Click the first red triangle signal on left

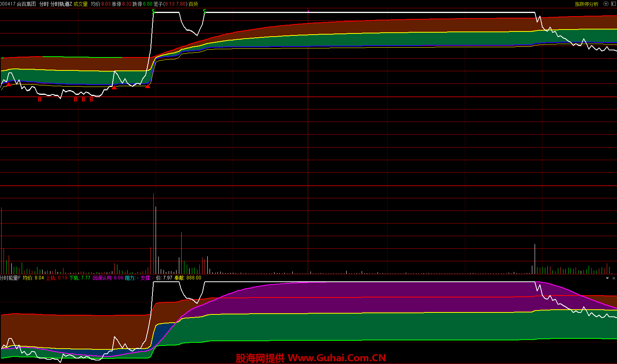[x=9, y=84]
